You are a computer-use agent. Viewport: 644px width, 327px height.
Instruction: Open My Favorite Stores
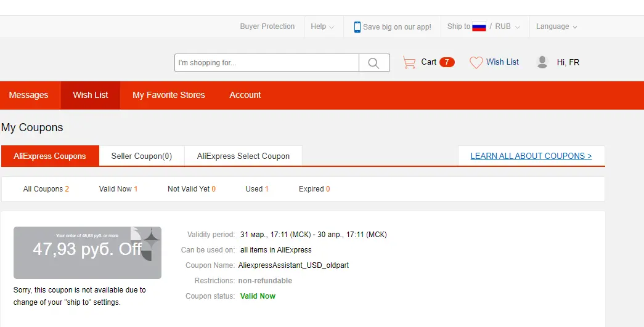[169, 95]
